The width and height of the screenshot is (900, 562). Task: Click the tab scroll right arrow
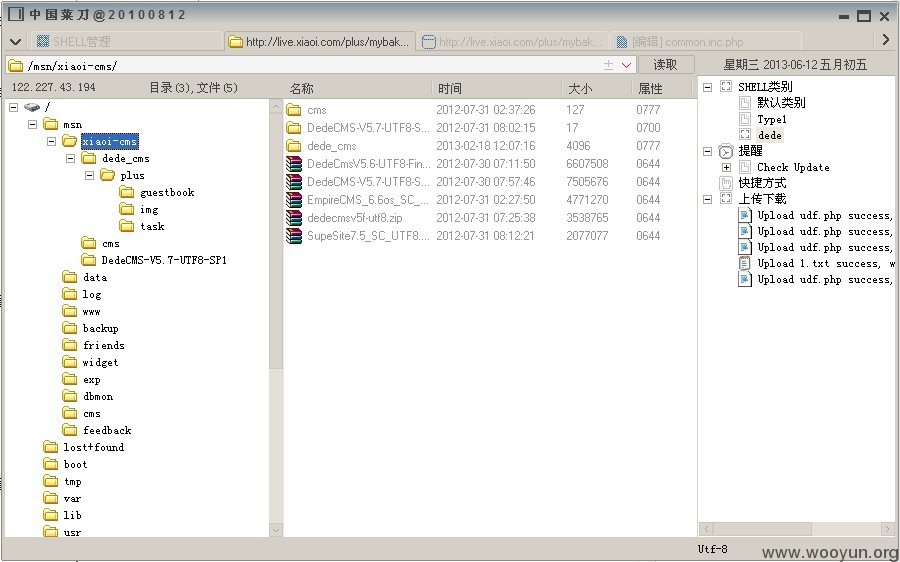click(886, 40)
